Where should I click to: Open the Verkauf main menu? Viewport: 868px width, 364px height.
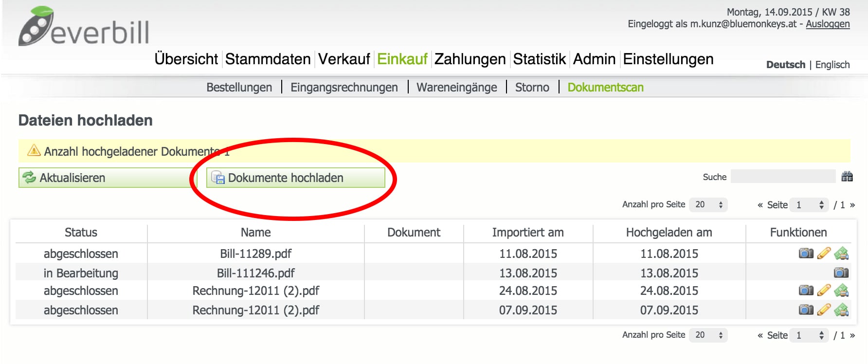tap(344, 59)
